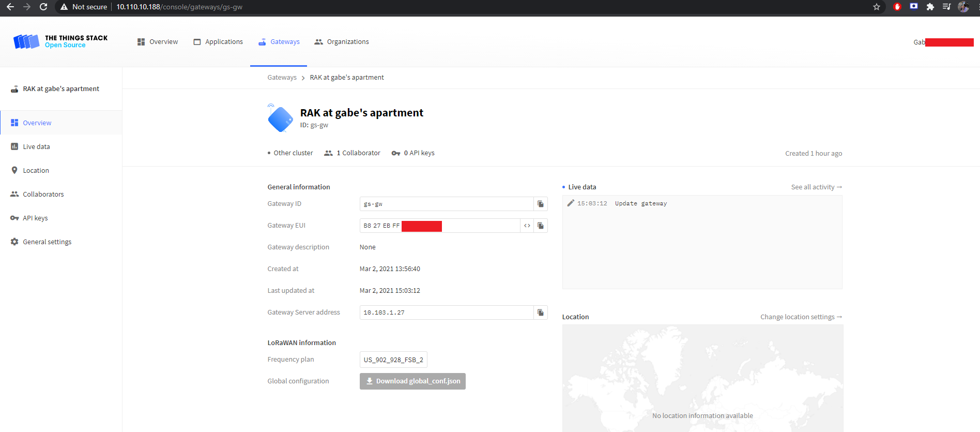Click the Last updated at timestamp value
Screen dimensions: 980x432
click(390, 291)
